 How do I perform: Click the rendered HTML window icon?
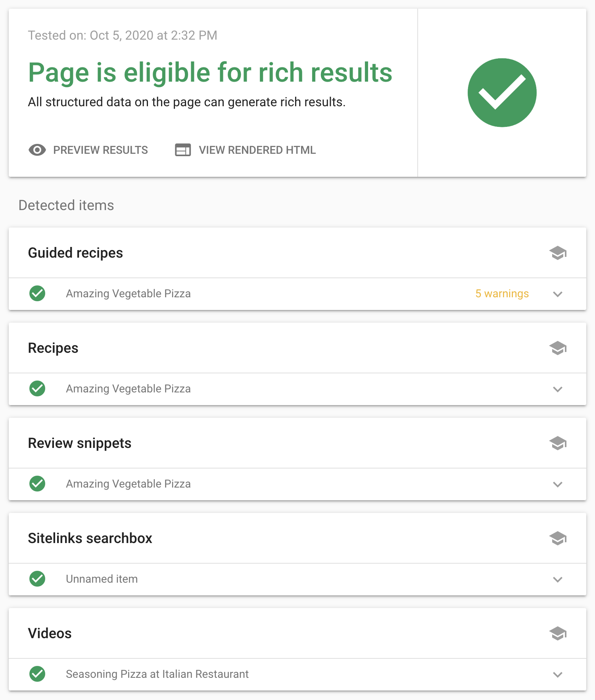tap(183, 150)
